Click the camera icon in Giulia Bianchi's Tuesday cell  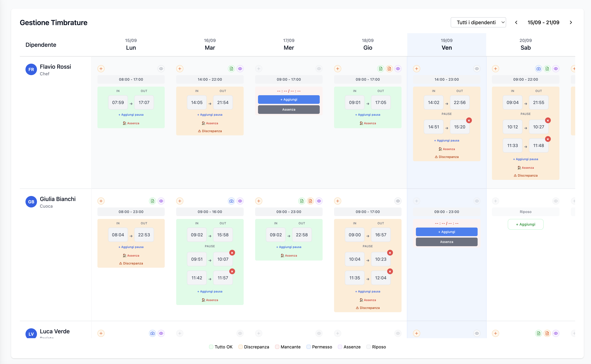(231, 201)
